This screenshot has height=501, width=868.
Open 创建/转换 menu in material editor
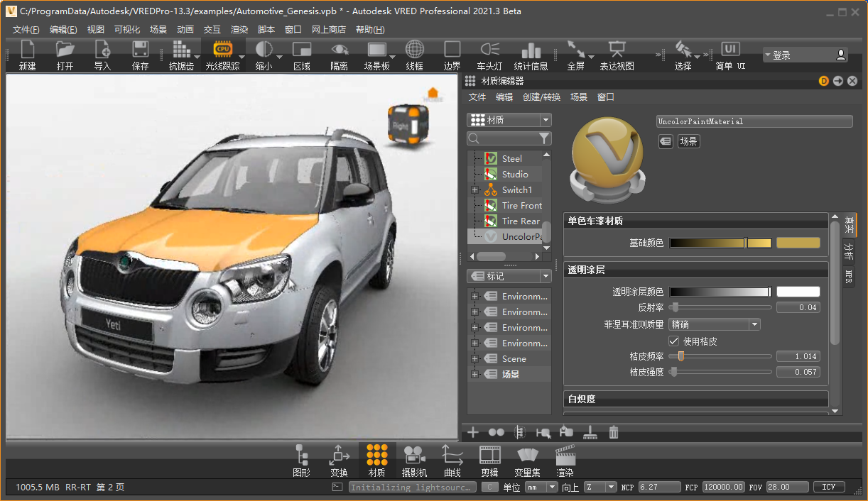tap(541, 97)
